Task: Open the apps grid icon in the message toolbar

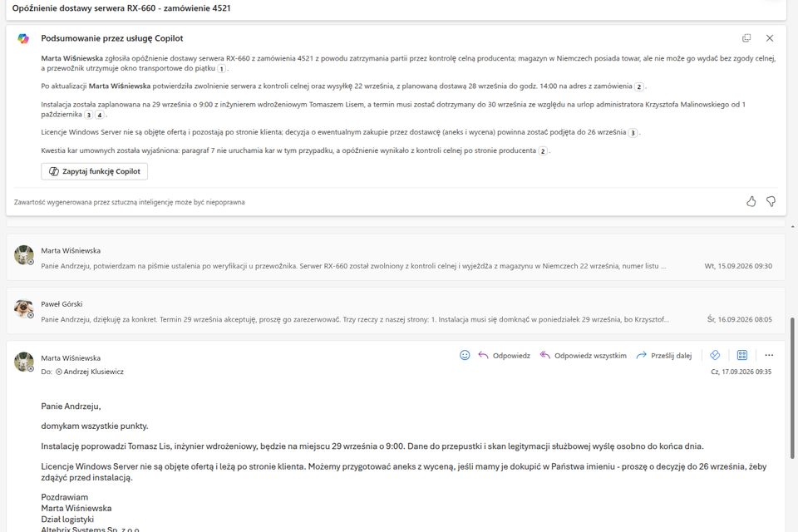Action: tap(742, 355)
